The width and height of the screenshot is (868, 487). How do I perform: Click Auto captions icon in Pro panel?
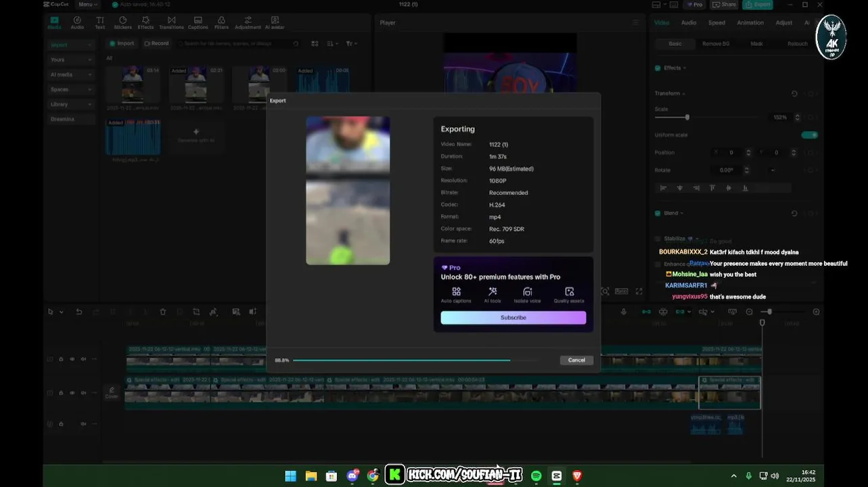[456, 292]
